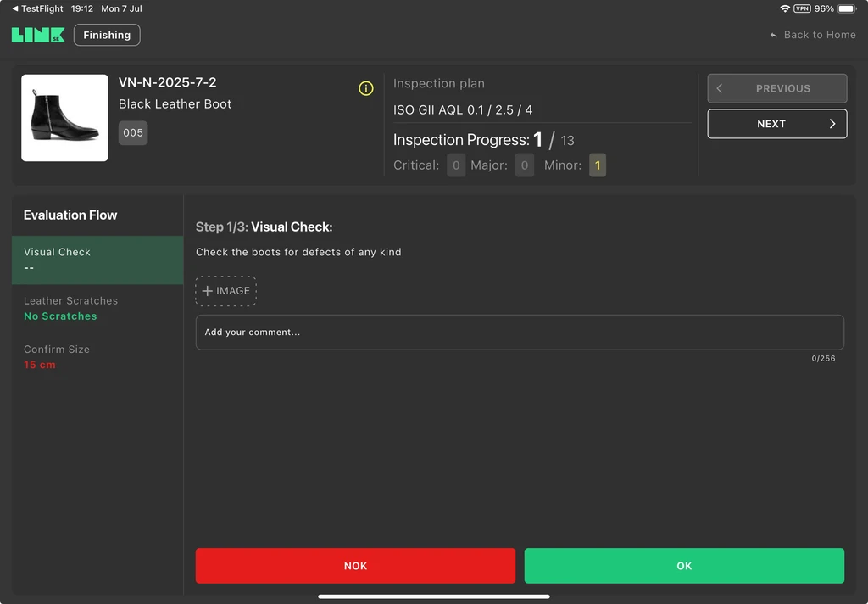Tap the VPN status icon
The width and height of the screenshot is (868, 604).
[x=802, y=8]
